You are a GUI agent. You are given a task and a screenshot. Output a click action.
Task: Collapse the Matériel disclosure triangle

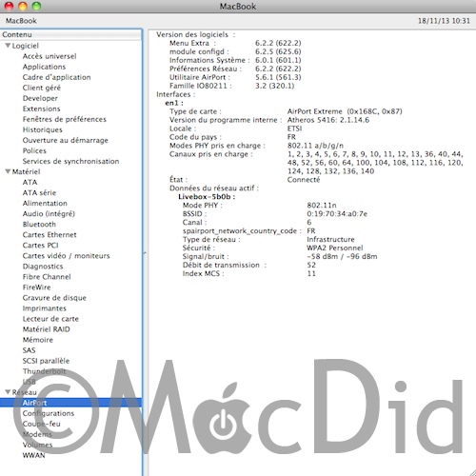point(8,171)
